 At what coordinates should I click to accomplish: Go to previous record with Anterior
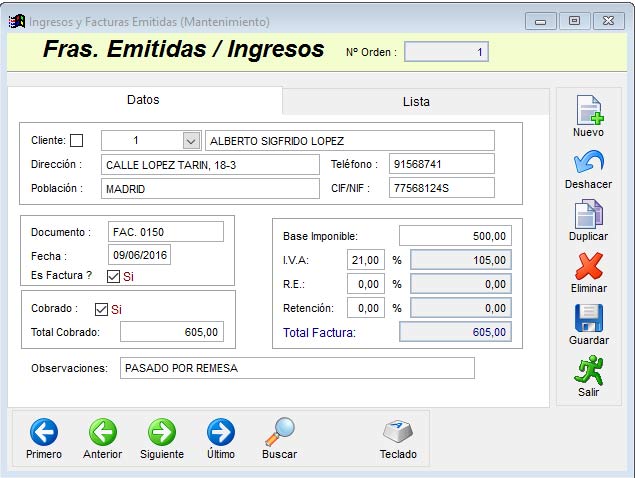tap(102, 432)
